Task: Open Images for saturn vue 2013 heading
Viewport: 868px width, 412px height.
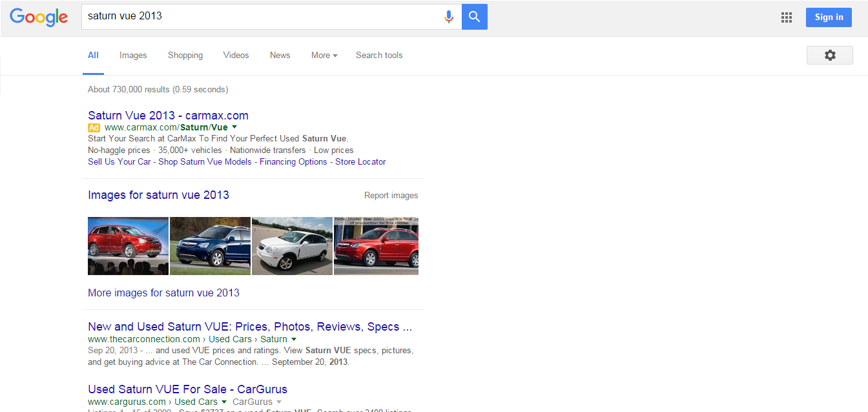Action: (158, 195)
